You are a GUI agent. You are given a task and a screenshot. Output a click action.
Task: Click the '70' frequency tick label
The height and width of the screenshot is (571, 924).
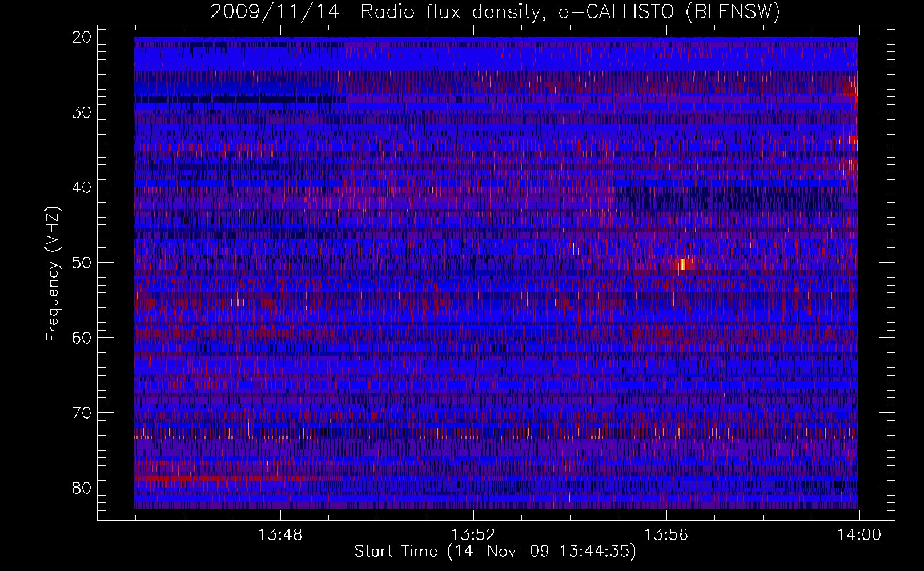(82, 413)
